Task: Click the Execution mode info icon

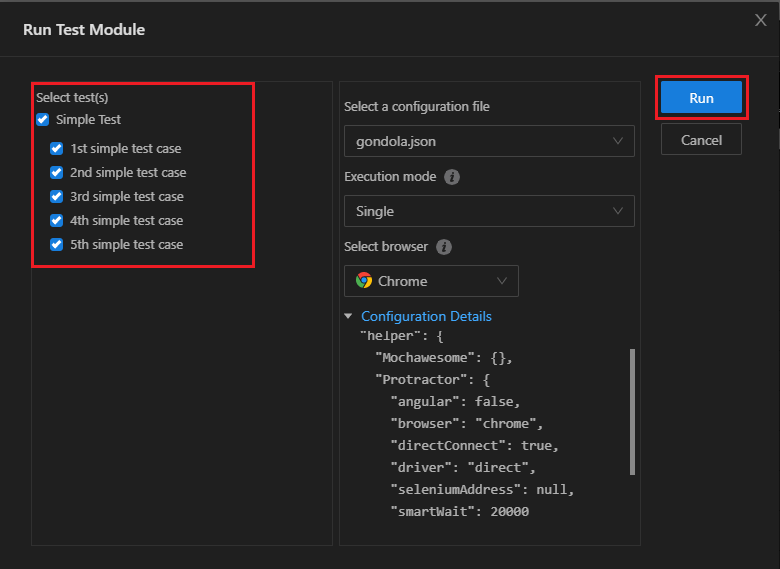Action: [452, 177]
